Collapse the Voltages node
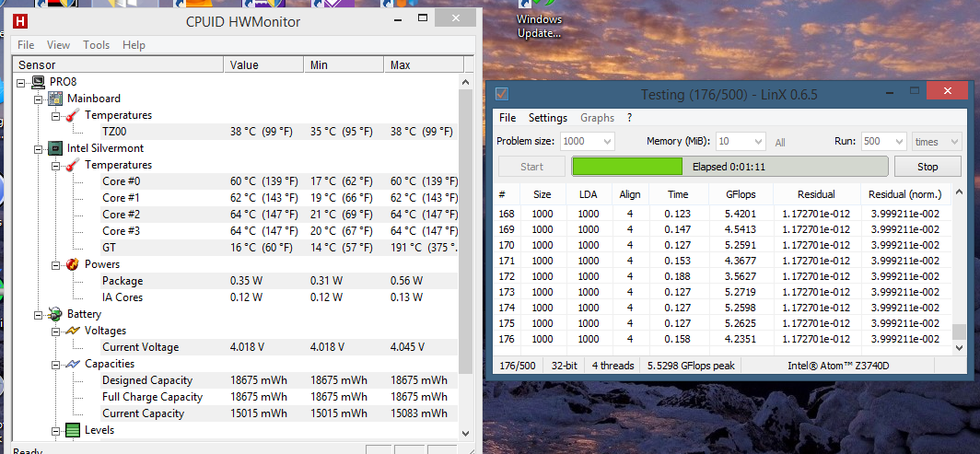This screenshot has width=980, height=454. 55,331
